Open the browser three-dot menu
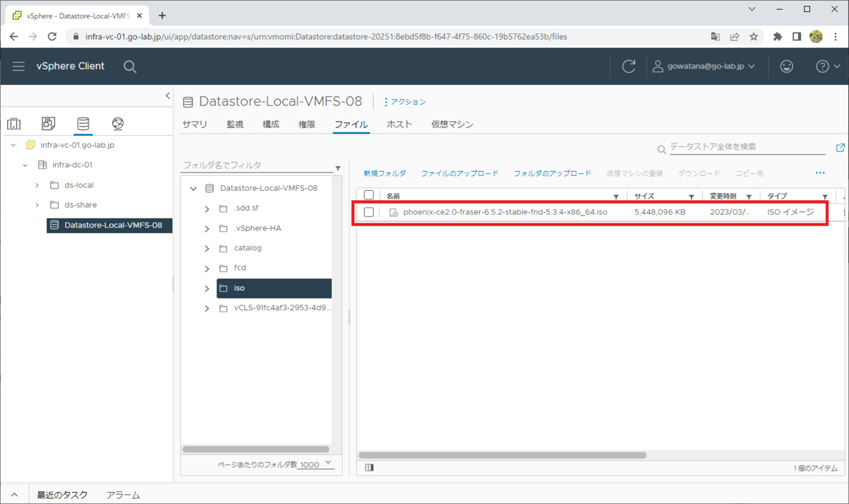The width and height of the screenshot is (849, 504). 836,36
